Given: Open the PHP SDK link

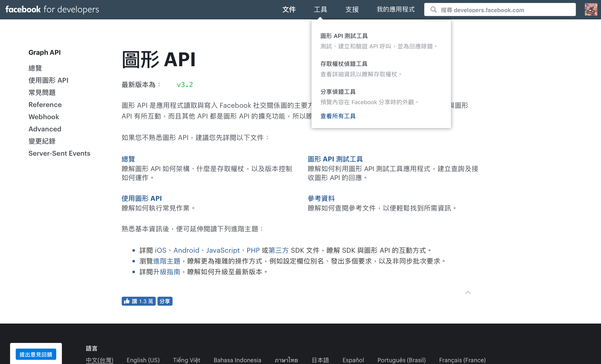Looking at the screenshot, I should [x=253, y=250].
